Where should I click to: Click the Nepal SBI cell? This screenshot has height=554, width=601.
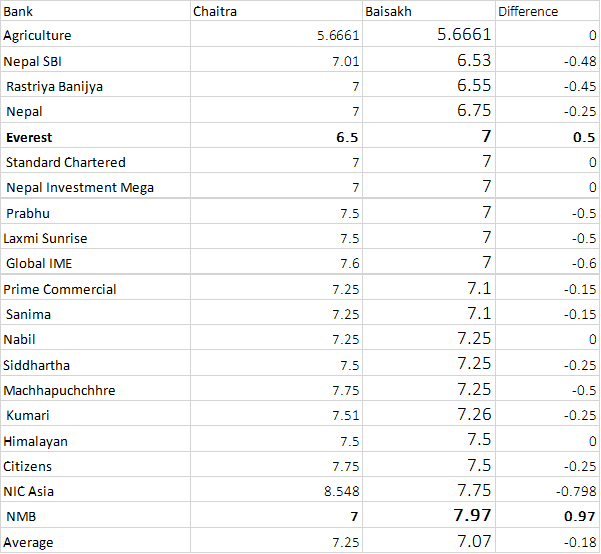point(95,61)
